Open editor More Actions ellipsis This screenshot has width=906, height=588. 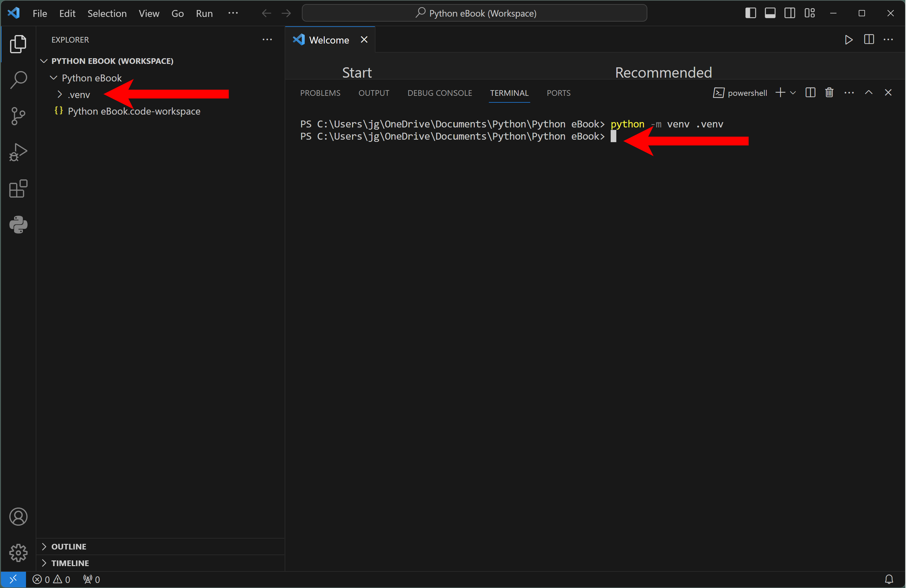tap(888, 39)
